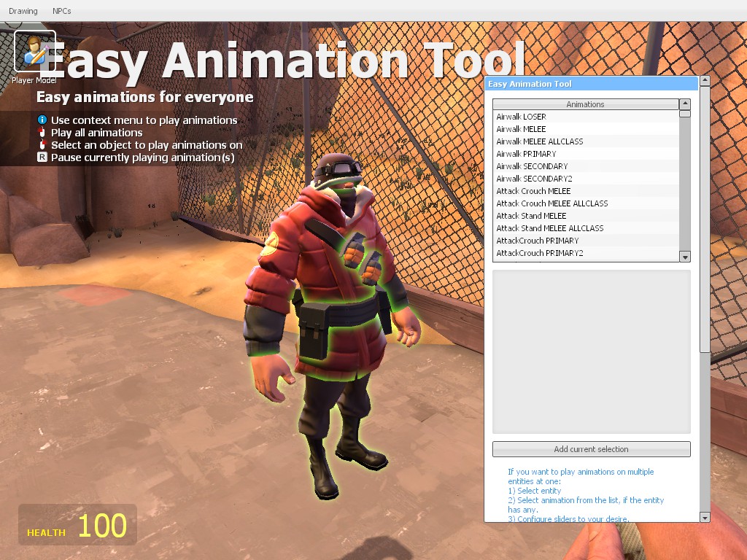This screenshot has height=560, width=747.
Task: Click the tool panel scrollbar thumb
Action: 705,219
